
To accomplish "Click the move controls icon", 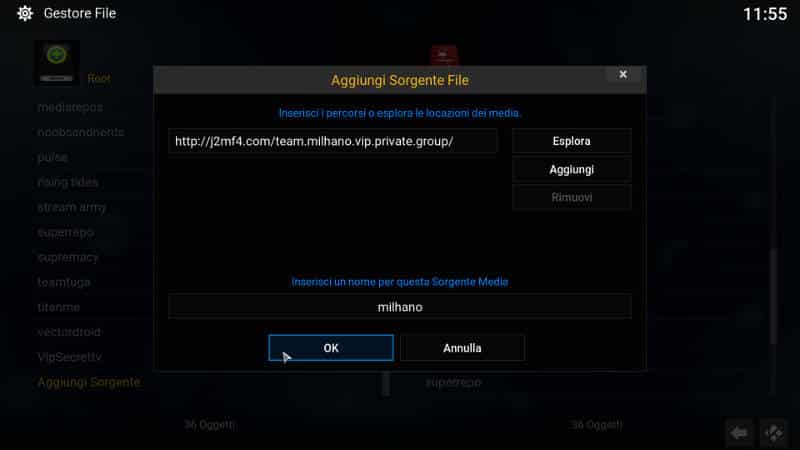I will pyautogui.click(x=773, y=433).
